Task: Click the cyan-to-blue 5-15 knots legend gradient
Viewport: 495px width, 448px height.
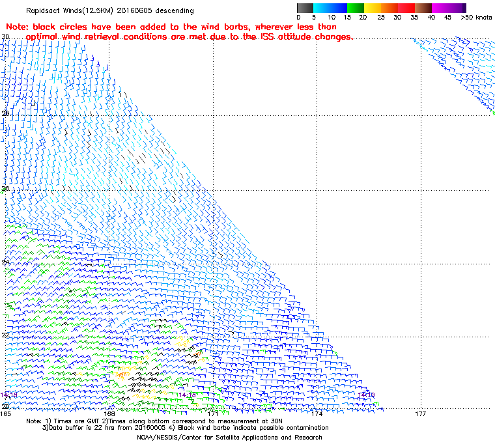Action: click(x=330, y=8)
